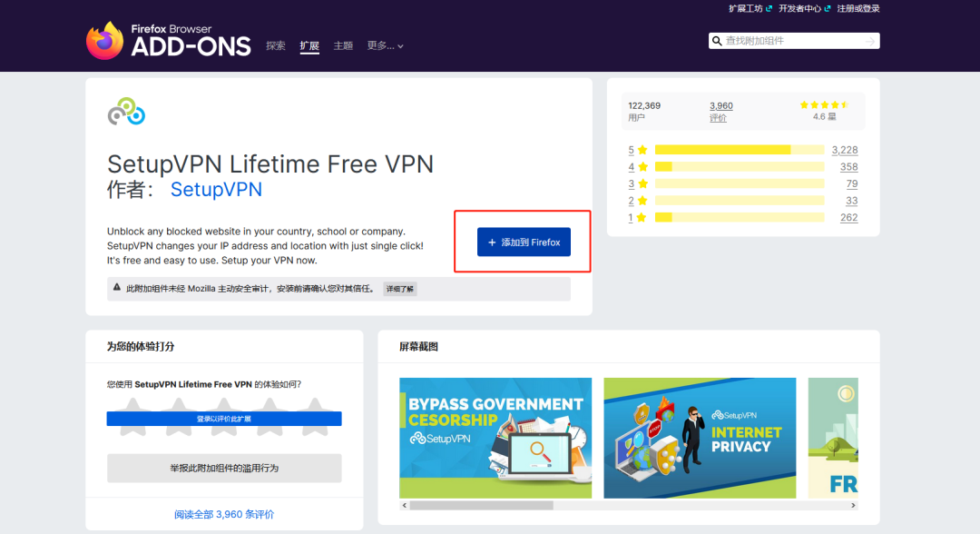Viewport: 980px width, 534px height.
Task: Click the search submit arrow icon
Action: pos(869,41)
